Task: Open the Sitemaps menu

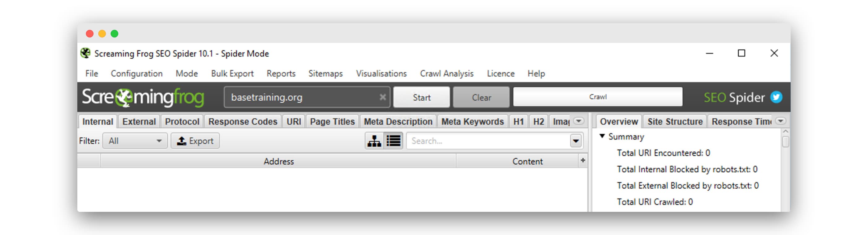Action: tap(325, 73)
